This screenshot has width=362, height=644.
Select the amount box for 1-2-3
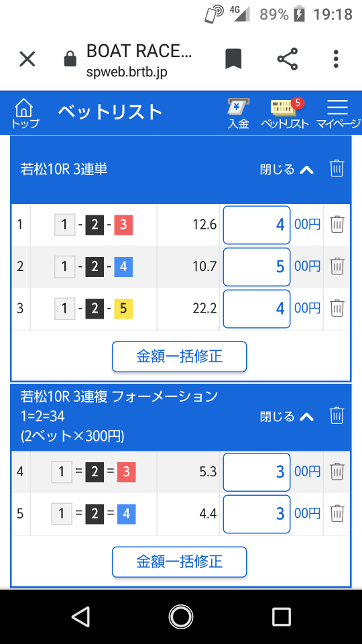click(257, 225)
